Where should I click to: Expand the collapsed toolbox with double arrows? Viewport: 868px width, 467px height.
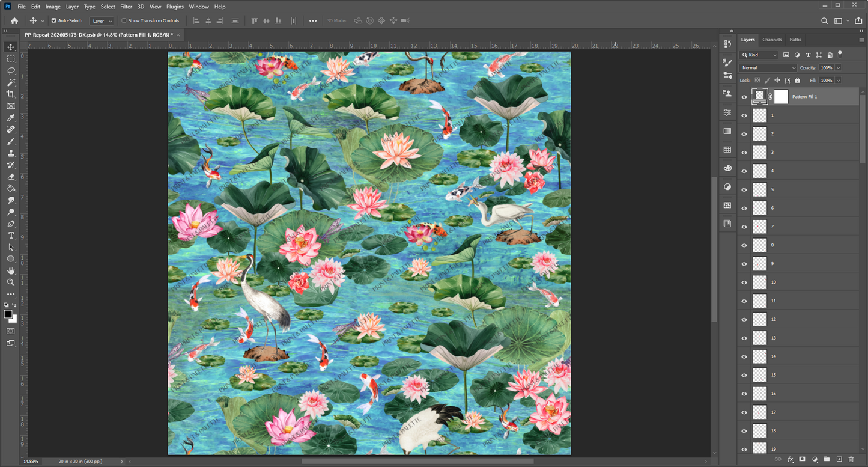(7, 31)
